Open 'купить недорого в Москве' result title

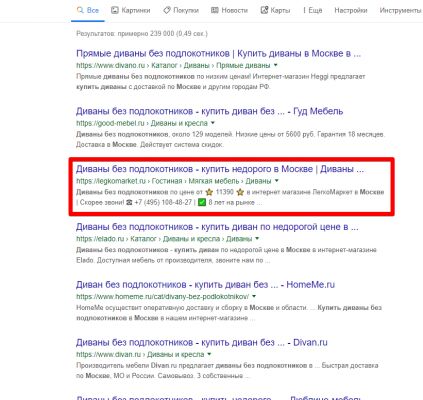point(220,169)
